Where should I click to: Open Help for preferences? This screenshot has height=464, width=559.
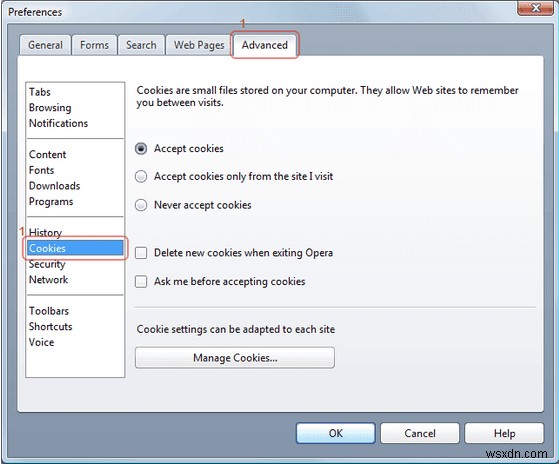pyautogui.click(x=504, y=433)
